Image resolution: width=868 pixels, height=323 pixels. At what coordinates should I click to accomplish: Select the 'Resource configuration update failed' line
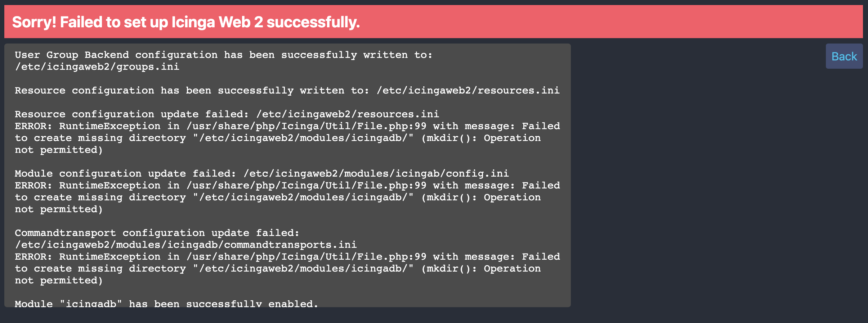pos(227,114)
